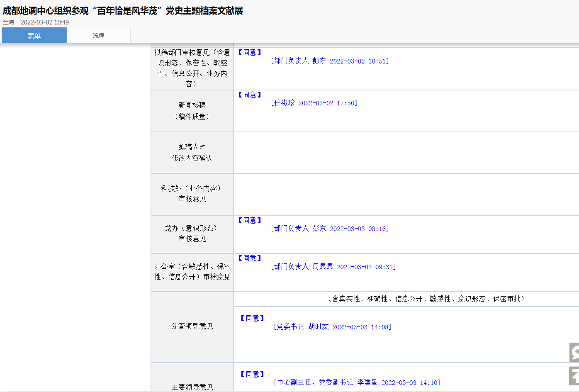Click the 科技处（业务内容）审核意见 label
Viewport: 579px width, 392px height.
pos(192,194)
